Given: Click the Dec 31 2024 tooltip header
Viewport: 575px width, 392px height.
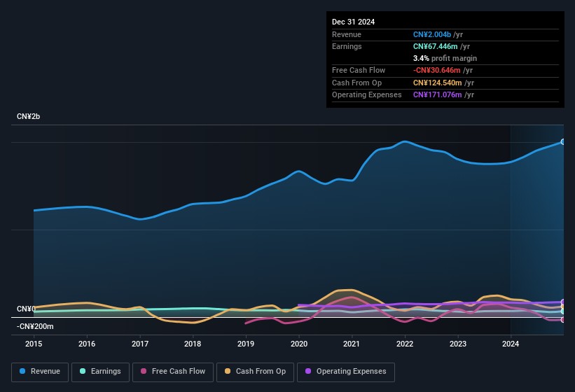Looking at the screenshot, I should (x=353, y=22).
